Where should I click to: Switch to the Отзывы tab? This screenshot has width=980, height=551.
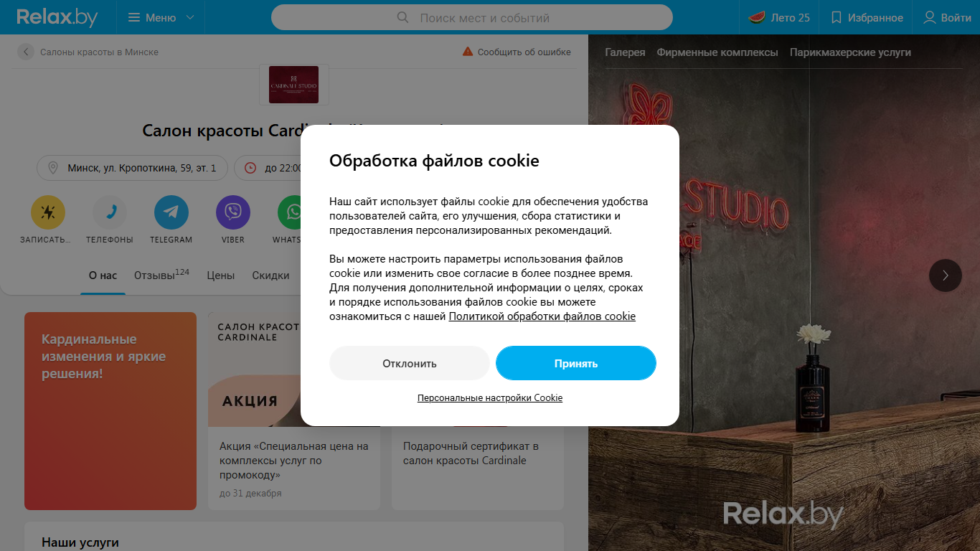pyautogui.click(x=161, y=275)
